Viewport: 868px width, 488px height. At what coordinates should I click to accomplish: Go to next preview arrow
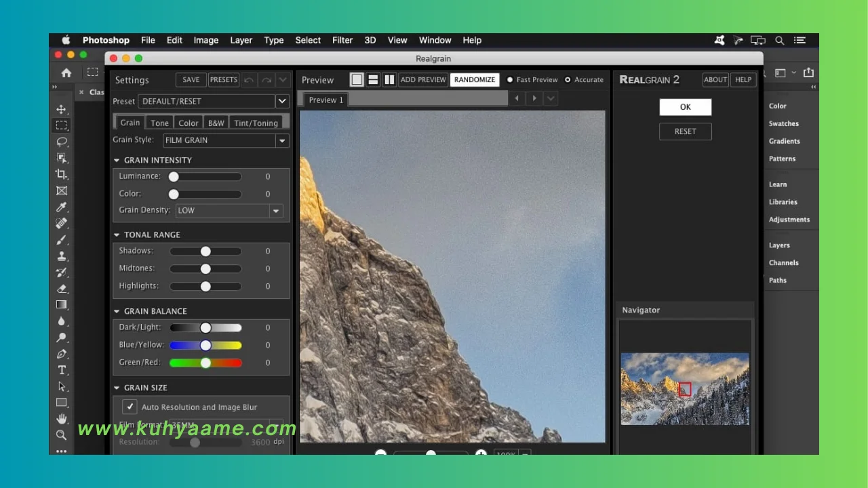coord(534,99)
